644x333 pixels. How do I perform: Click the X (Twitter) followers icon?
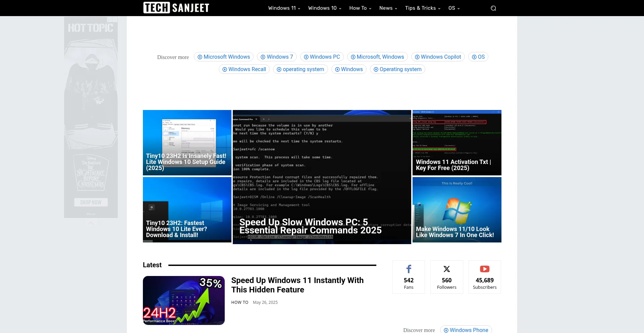click(446, 269)
